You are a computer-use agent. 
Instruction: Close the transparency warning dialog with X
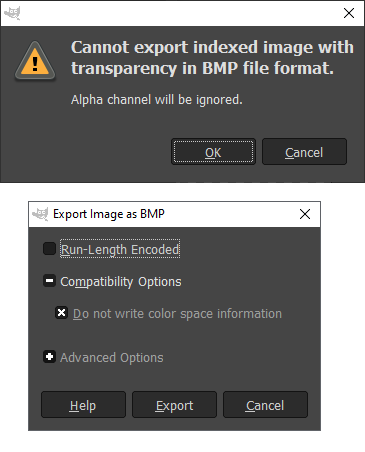click(x=349, y=13)
